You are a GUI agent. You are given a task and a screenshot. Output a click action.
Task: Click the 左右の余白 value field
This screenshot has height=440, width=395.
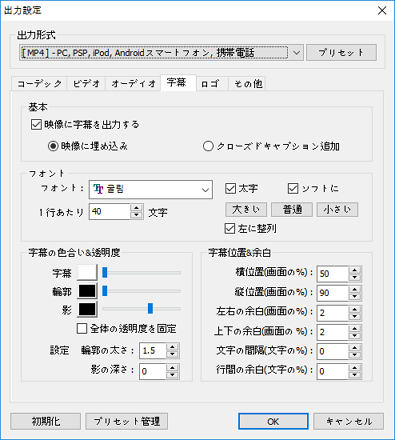pyautogui.click(x=332, y=313)
